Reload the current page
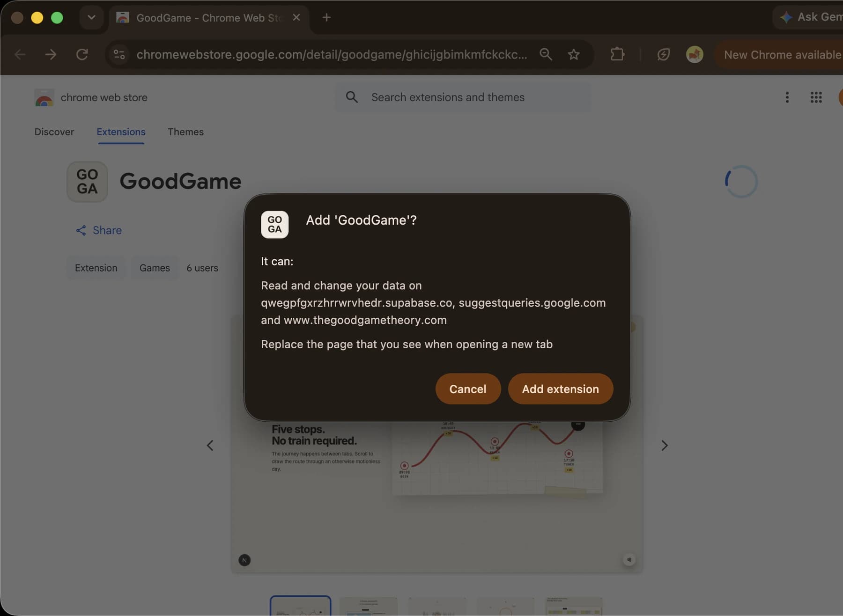The height and width of the screenshot is (616, 843). pyautogui.click(x=82, y=55)
